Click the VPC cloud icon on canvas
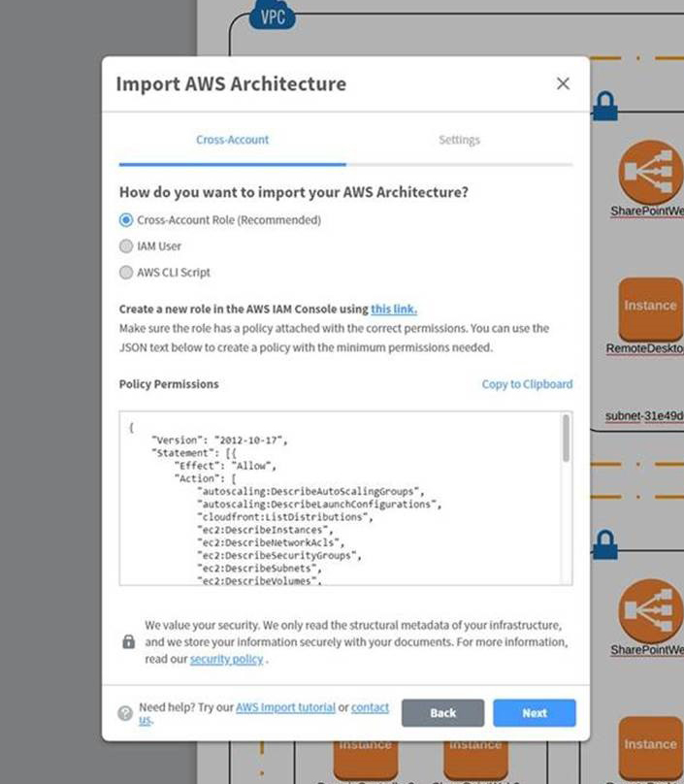Image resolution: width=684 pixels, height=784 pixels. (273, 15)
